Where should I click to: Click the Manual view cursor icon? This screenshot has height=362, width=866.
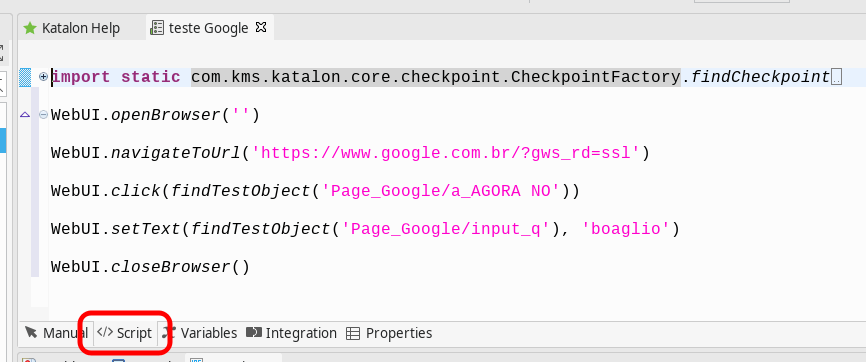coord(31,333)
